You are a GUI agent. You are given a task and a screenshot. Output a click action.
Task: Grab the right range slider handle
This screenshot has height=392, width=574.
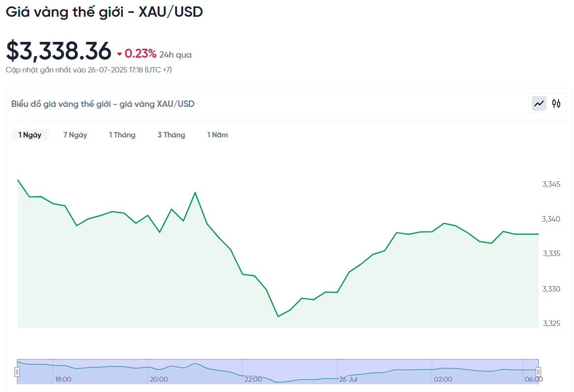538,372
